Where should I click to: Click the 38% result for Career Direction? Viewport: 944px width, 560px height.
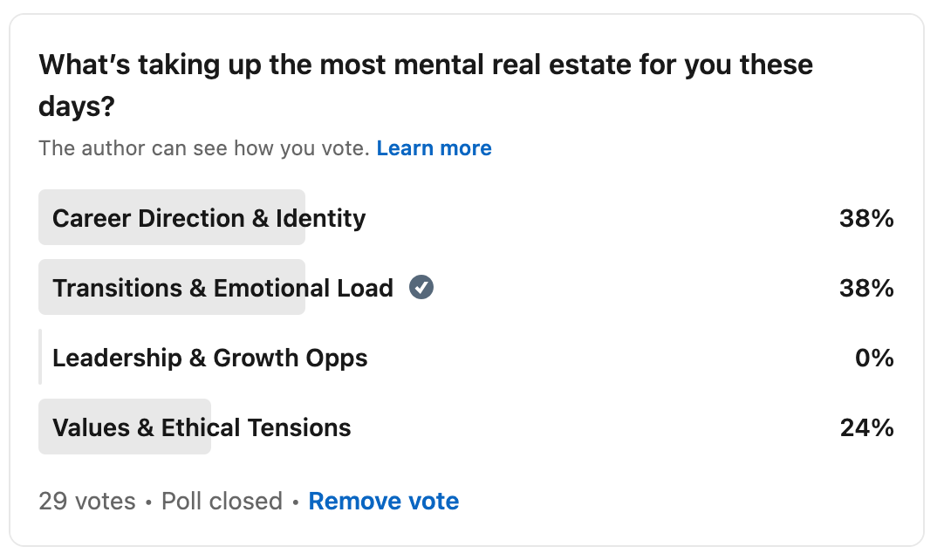(865, 218)
